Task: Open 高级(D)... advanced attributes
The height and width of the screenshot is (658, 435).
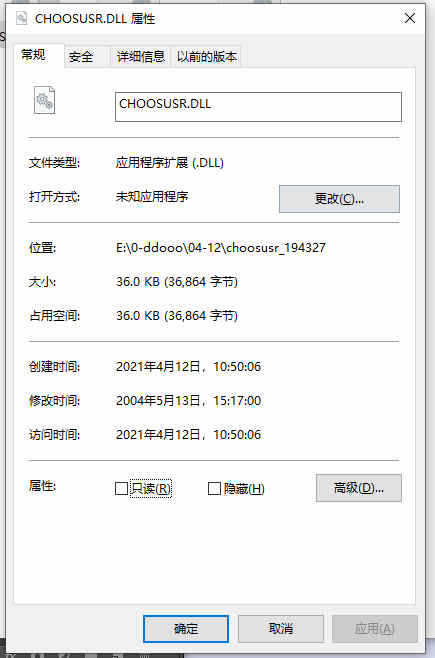Action: click(359, 488)
